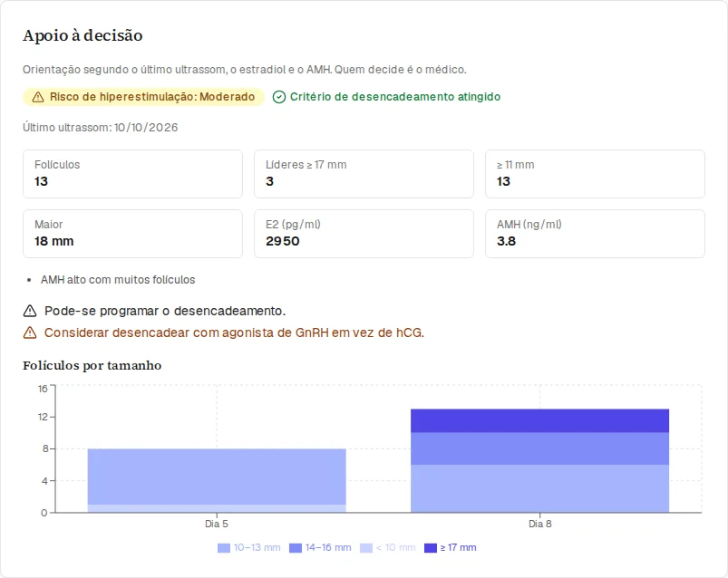Image resolution: width=728 pixels, height=578 pixels.
Task: Click the 'Orientação segundo o último ultrassom' description
Action: point(245,70)
